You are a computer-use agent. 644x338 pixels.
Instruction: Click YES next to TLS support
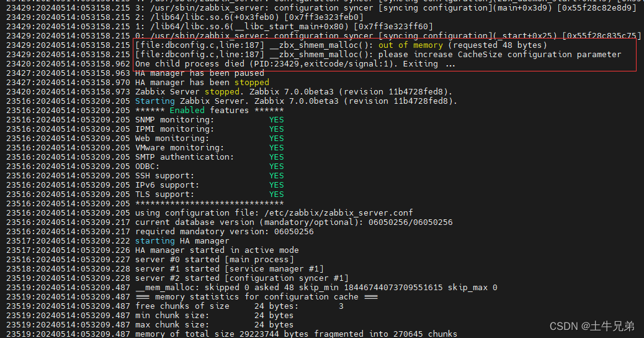(277, 194)
